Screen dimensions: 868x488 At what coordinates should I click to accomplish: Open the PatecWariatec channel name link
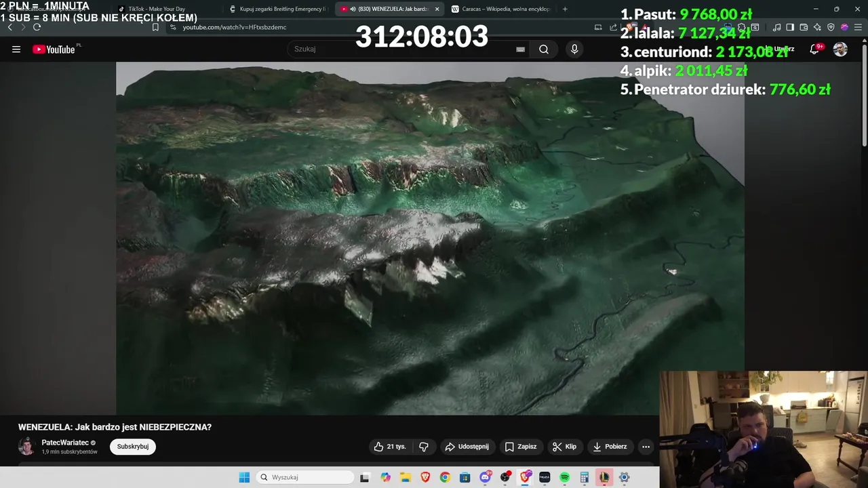65,443
